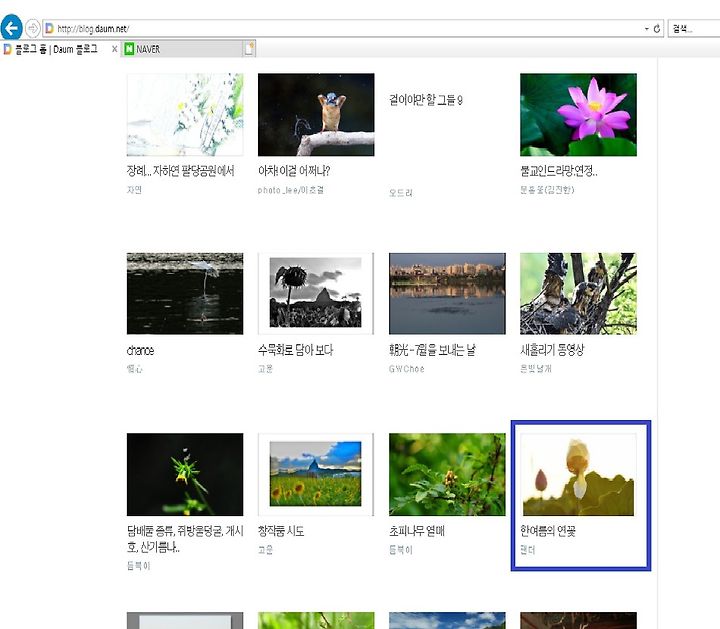Click the search box beside the address bar
This screenshot has width=720, height=629.
pyautogui.click(x=694, y=29)
